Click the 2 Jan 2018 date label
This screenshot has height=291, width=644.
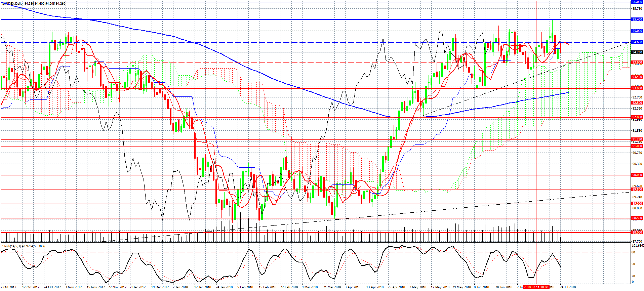click(180, 287)
